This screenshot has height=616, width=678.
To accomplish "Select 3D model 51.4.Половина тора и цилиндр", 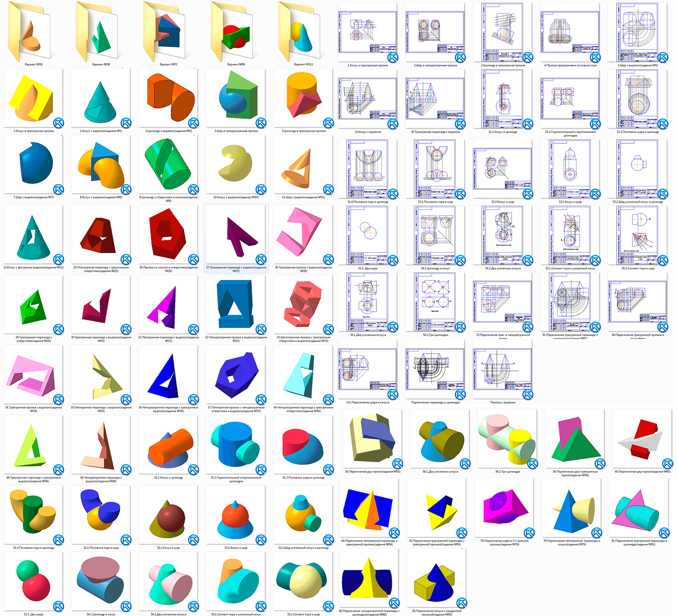I will (x=33, y=515).
